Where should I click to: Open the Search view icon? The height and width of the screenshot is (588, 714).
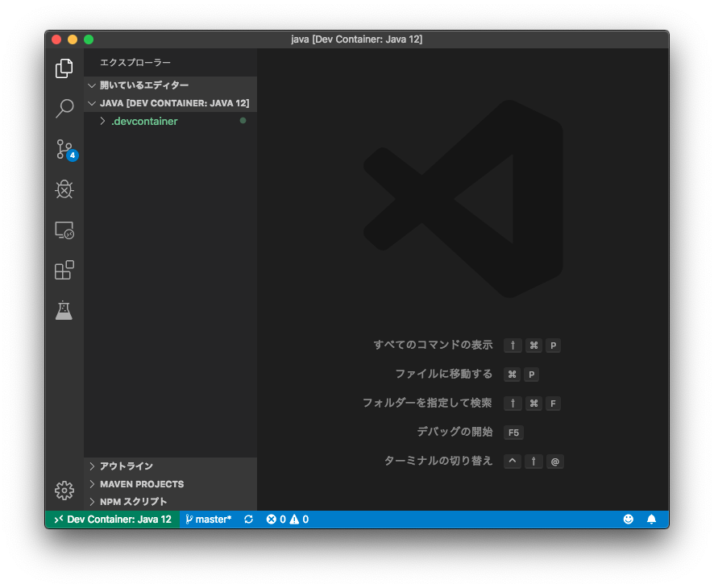[x=64, y=108]
